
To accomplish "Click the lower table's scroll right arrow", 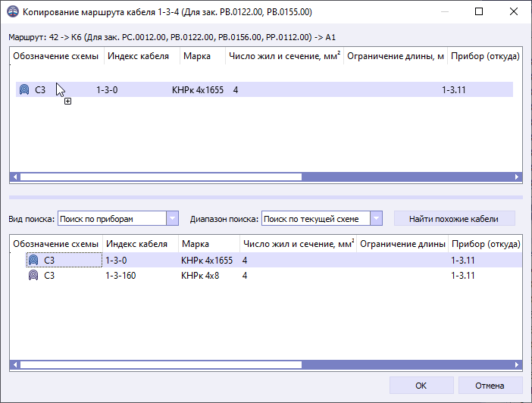I will point(517,364).
